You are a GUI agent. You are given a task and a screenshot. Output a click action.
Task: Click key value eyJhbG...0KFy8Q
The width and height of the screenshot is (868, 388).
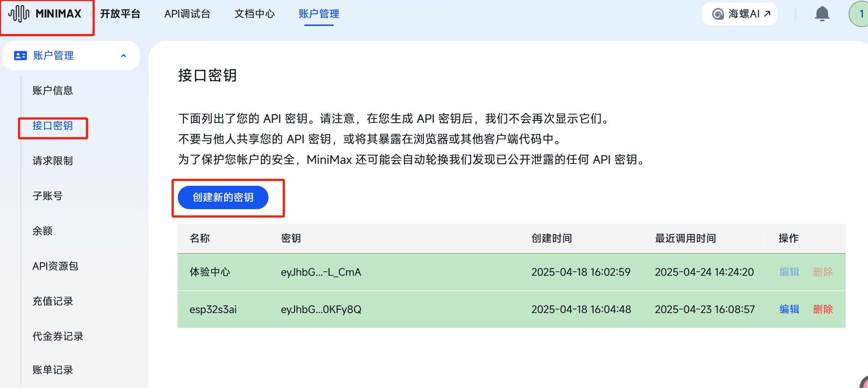click(321, 309)
